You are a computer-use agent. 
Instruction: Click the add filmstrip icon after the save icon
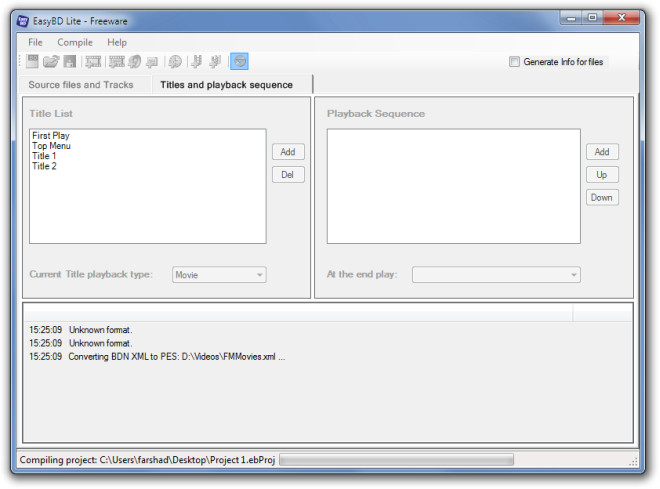[x=93, y=61]
